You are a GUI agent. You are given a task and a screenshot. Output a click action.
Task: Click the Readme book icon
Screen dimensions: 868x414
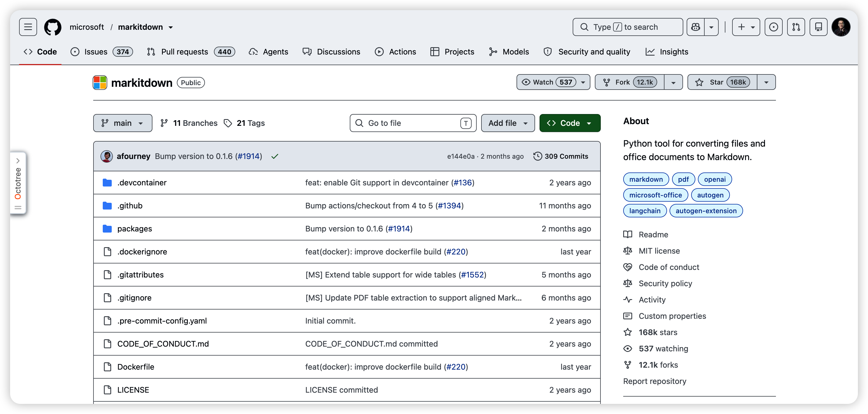click(628, 234)
